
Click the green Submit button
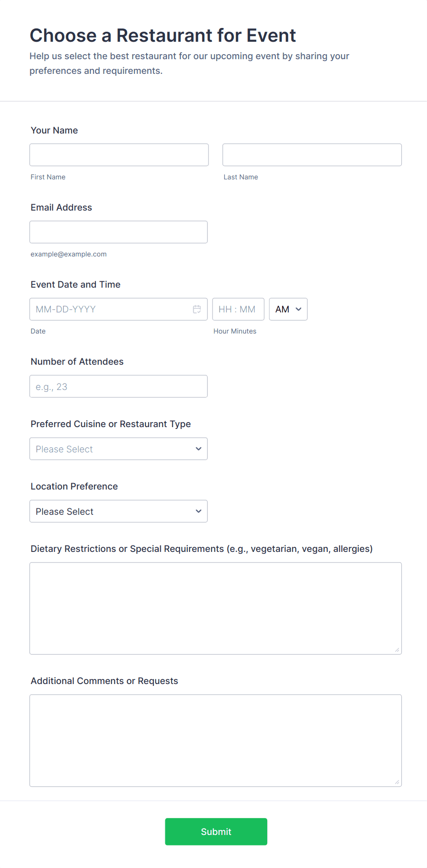(216, 831)
